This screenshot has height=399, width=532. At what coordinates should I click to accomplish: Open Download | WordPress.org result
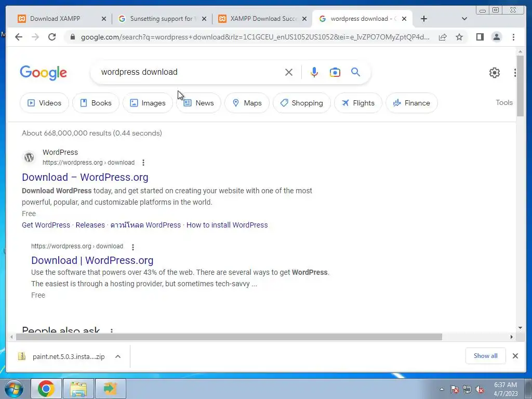pos(92,260)
